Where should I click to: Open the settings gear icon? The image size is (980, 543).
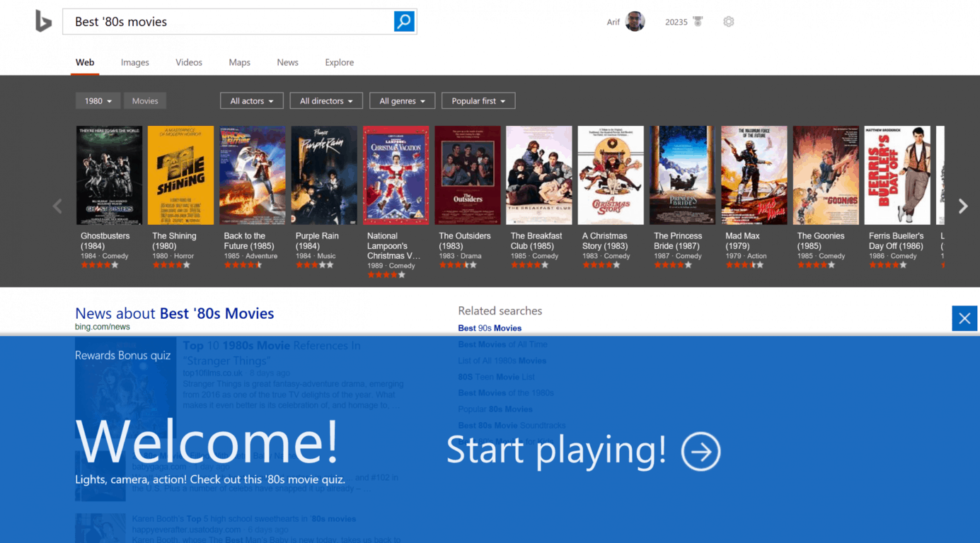(x=729, y=21)
